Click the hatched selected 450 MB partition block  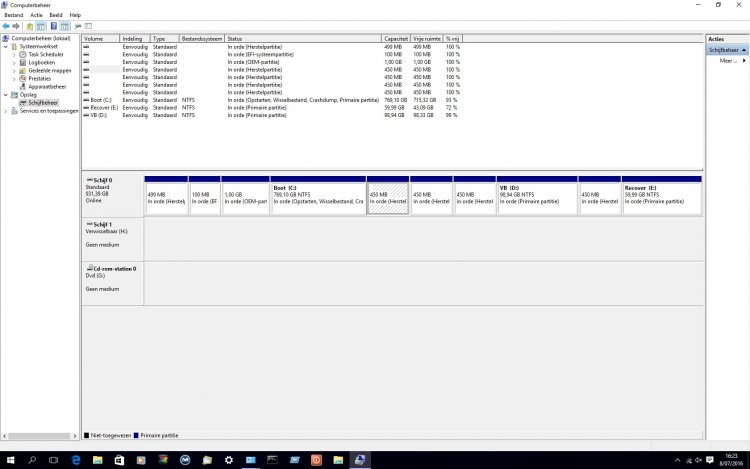tap(388, 195)
